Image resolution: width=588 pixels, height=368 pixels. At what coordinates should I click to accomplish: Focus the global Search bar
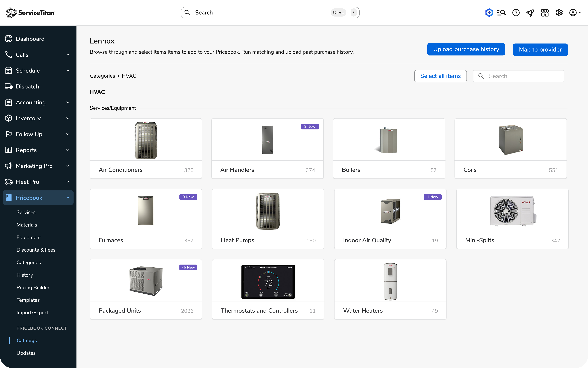270,13
